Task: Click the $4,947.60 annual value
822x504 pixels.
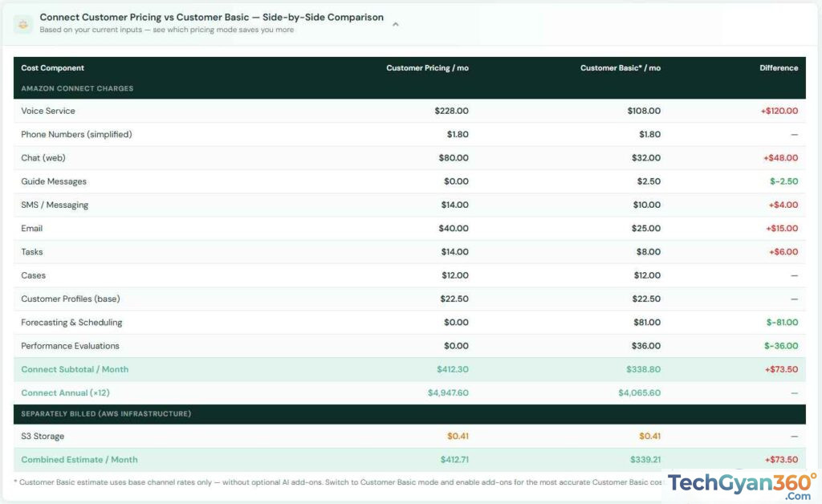Action: coord(448,393)
